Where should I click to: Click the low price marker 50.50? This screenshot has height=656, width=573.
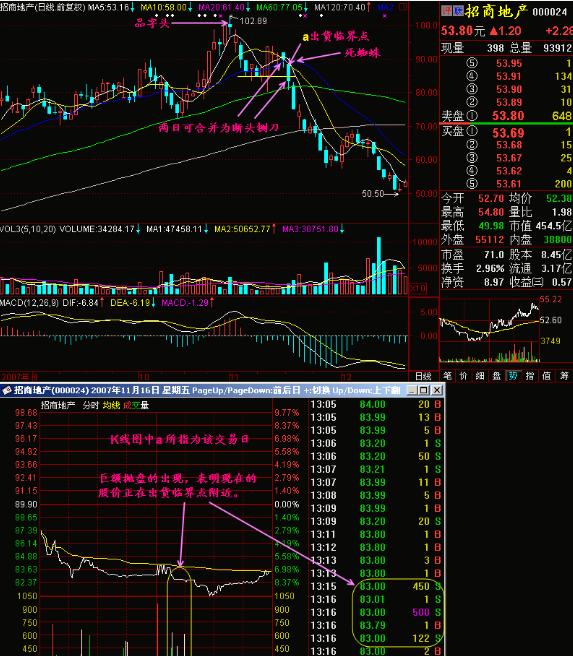coord(373,194)
